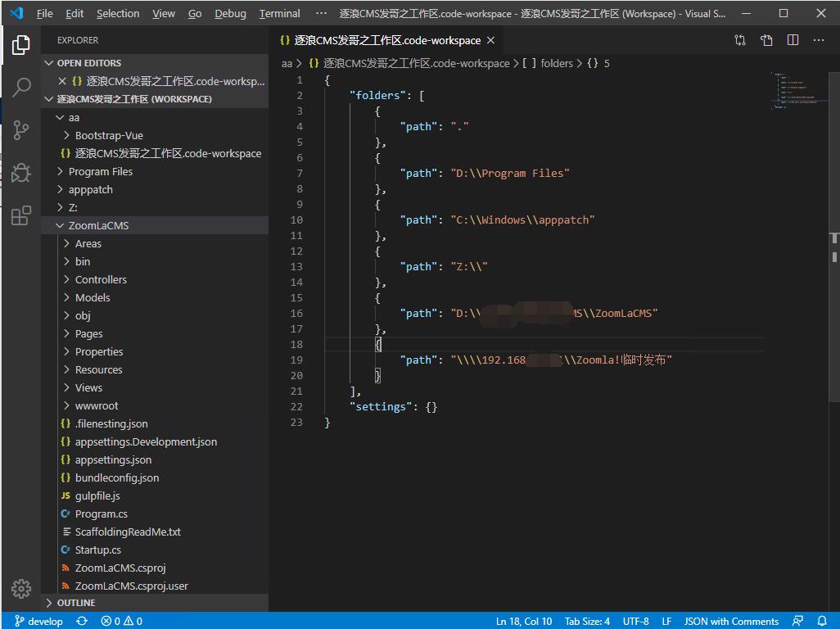The height and width of the screenshot is (629, 840).
Task: Expand the Controllers folder
Action: [x=101, y=279]
